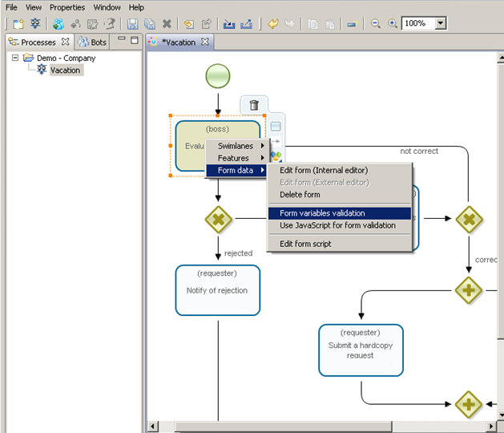Select the green start event circle

(x=218, y=76)
